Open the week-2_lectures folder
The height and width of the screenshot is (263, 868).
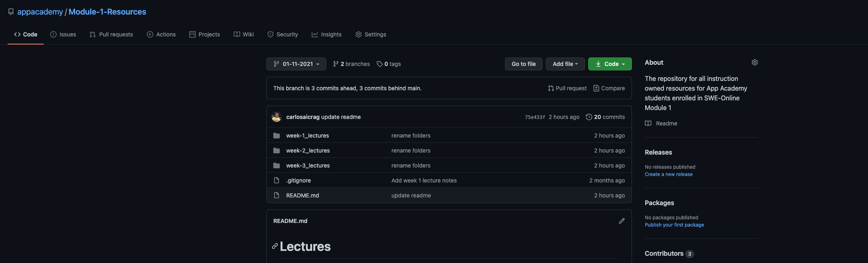pyautogui.click(x=308, y=151)
